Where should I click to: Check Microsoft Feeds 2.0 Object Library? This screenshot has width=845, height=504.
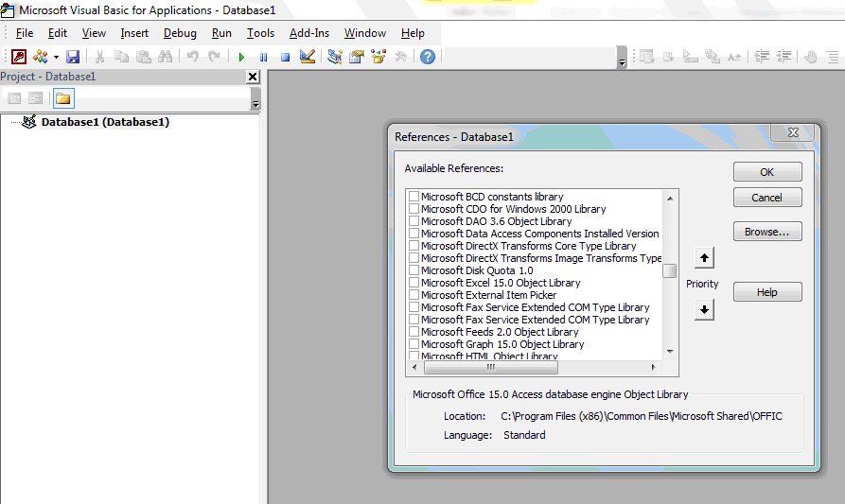(x=414, y=331)
